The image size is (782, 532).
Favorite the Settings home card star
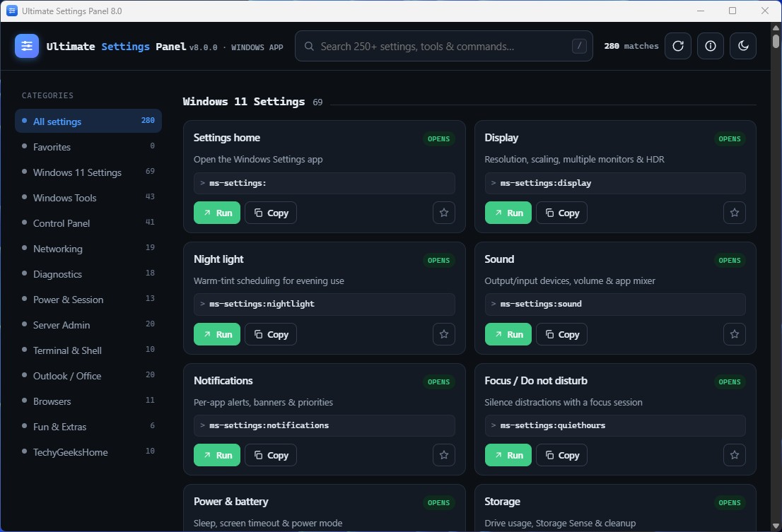444,213
